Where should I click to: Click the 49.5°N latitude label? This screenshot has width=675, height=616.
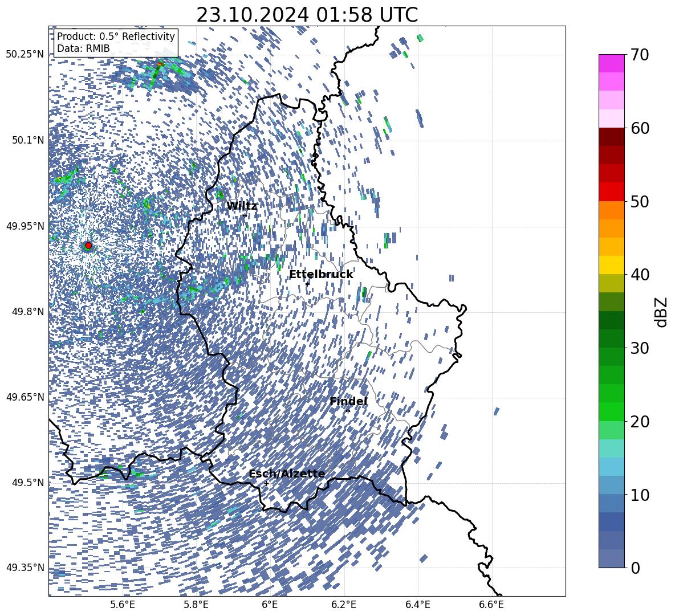point(29,482)
